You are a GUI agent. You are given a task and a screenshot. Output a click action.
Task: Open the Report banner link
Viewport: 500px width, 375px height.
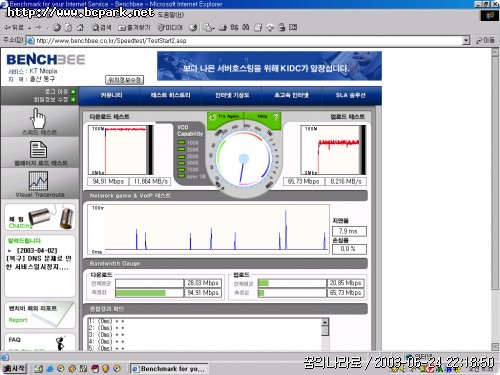pyautogui.click(x=40, y=314)
